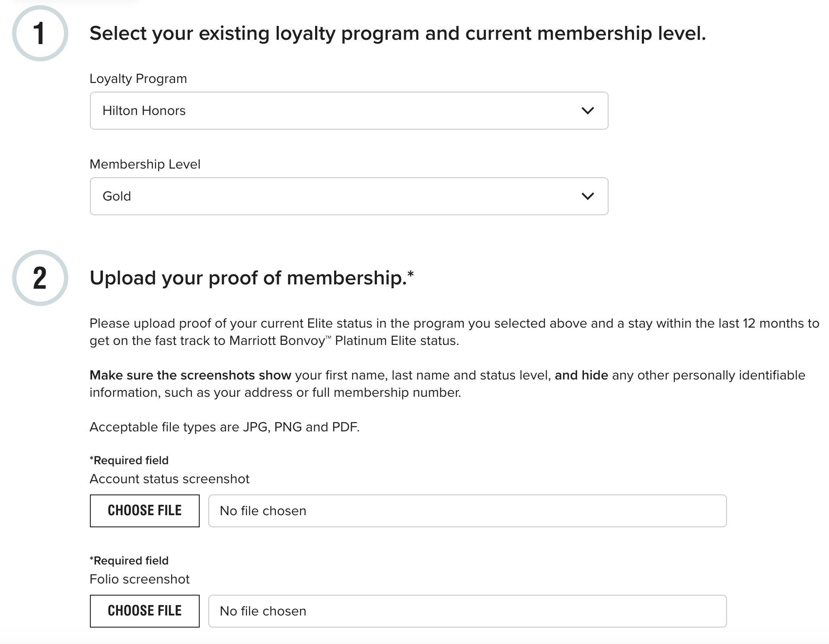The image size is (829, 644).
Task: Open the Loyalty Program dropdown showing Hilton Honors
Action: tap(349, 111)
